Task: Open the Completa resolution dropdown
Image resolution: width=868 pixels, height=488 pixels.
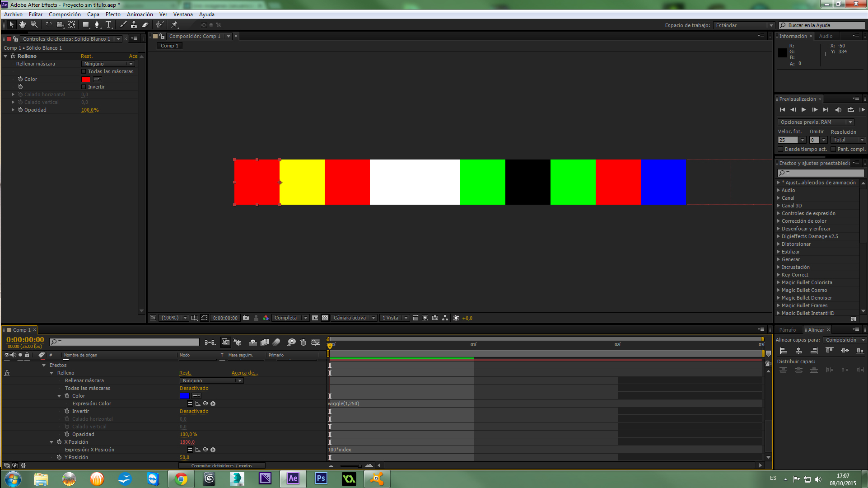Action: (x=290, y=318)
